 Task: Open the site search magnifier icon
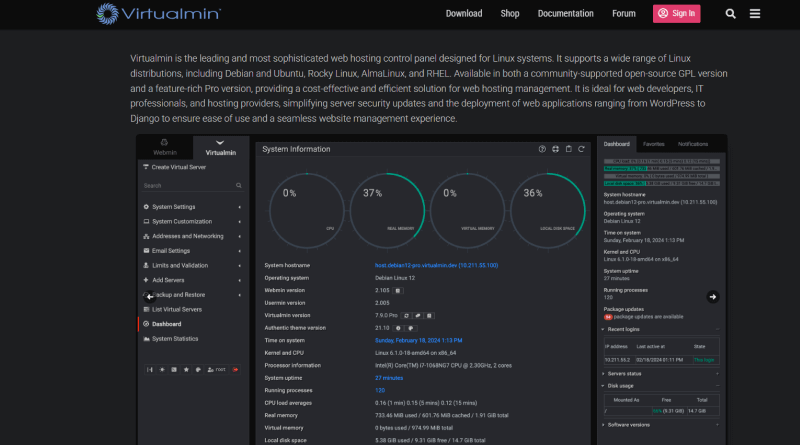[x=730, y=14]
